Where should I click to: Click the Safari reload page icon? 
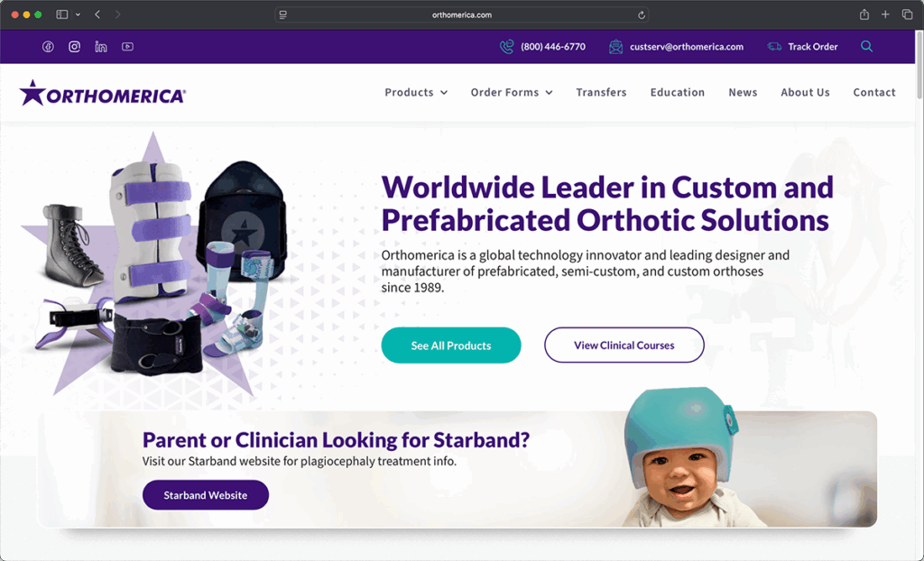[x=642, y=14]
